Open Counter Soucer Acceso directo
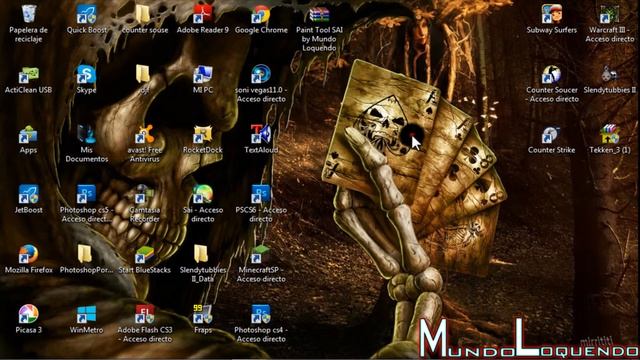Screen dimensions: 640x360 pyautogui.click(x=551, y=74)
